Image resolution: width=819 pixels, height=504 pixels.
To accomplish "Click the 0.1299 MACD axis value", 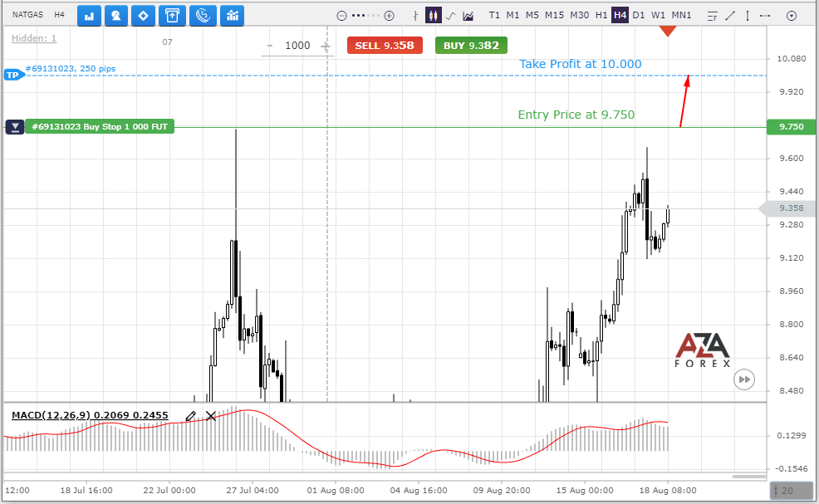I will [x=792, y=436].
